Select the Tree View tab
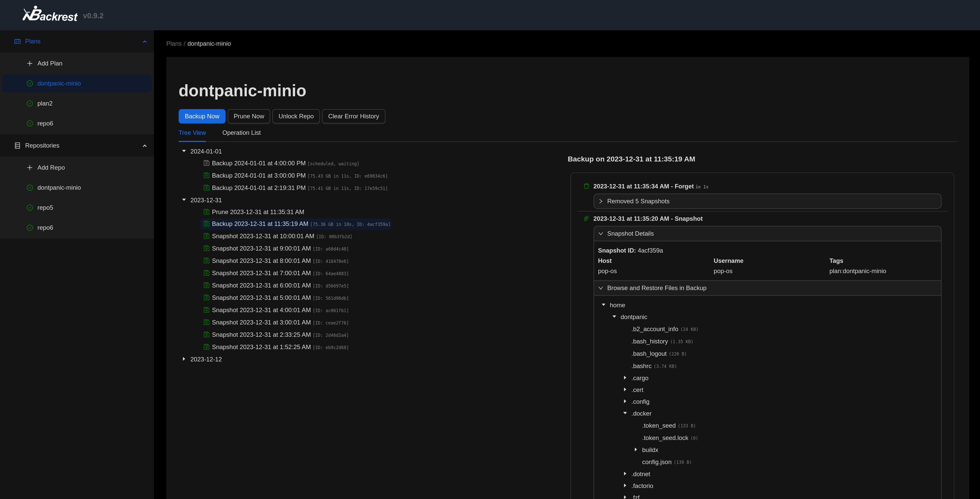Image resolution: width=980 pixels, height=499 pixels. point(192,132)
